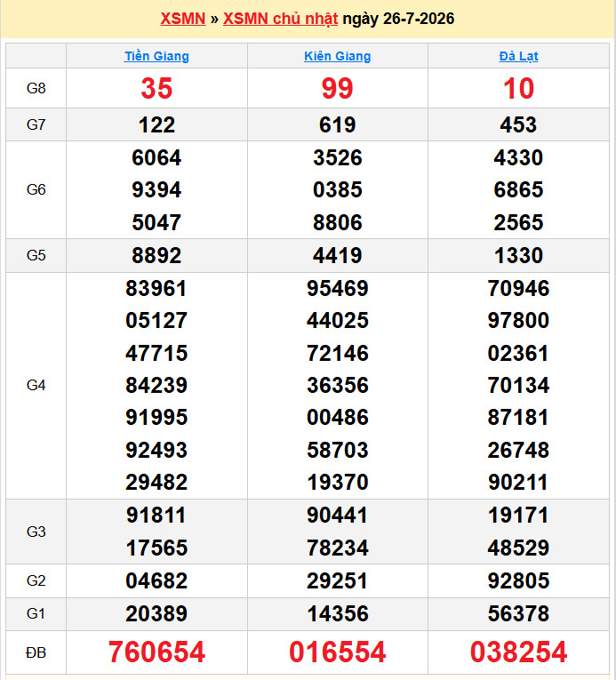This screenshot has width=616, height=680.
Task: Open the Tiền Giang province link
Action: [x=156, y=56]
